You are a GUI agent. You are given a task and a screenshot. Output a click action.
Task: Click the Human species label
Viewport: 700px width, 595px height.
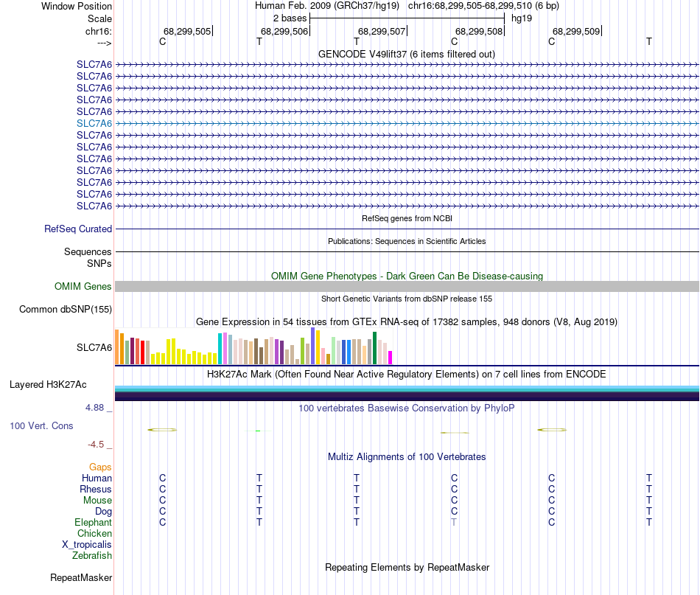(x=97, y=478)
